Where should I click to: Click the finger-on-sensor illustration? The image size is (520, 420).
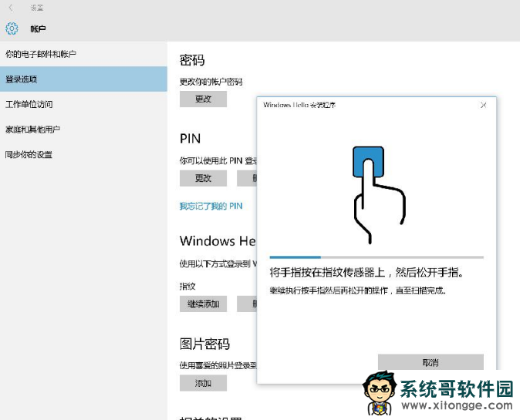coord(379,195)
